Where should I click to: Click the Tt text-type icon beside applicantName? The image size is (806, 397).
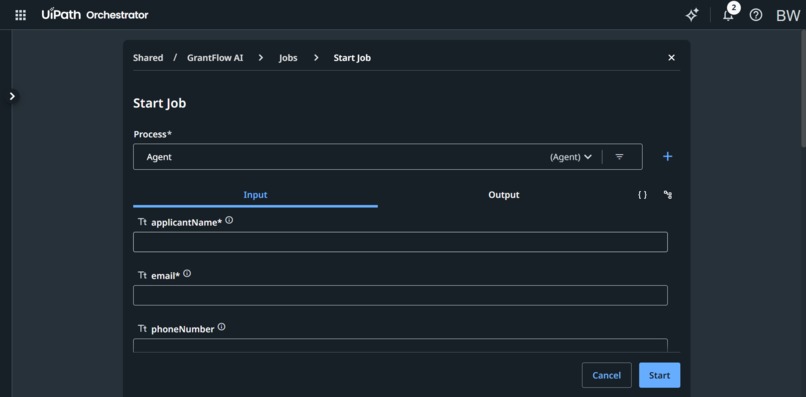click(142, 222)
